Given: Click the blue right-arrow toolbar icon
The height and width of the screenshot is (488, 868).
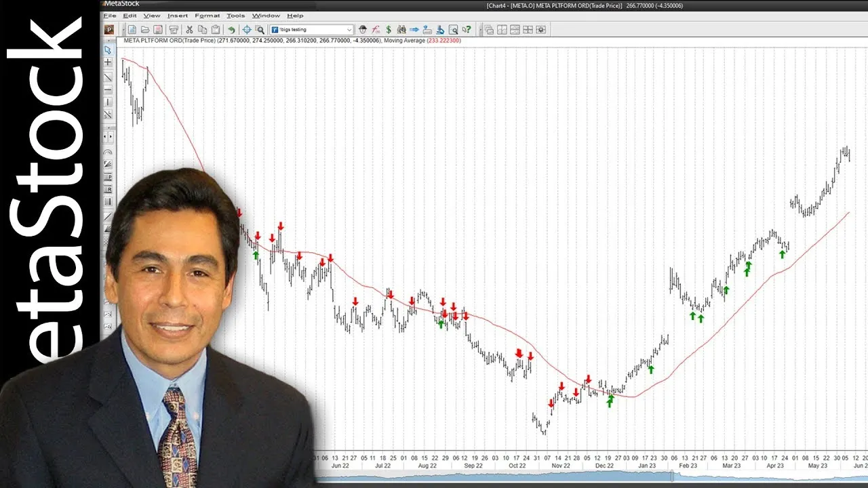Looking at the screenshot, I should [x=414, y=30].
